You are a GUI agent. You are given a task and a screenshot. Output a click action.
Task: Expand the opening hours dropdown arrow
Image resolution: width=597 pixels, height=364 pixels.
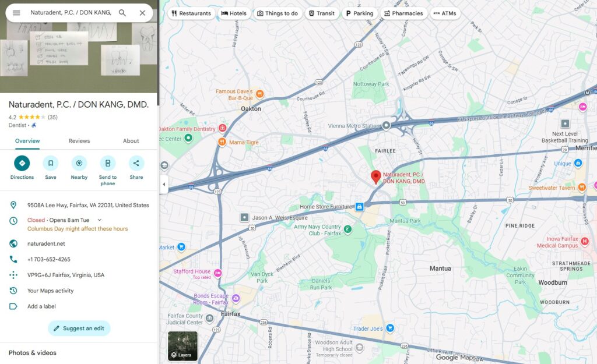pyautogui.click(x=100, y=220)
